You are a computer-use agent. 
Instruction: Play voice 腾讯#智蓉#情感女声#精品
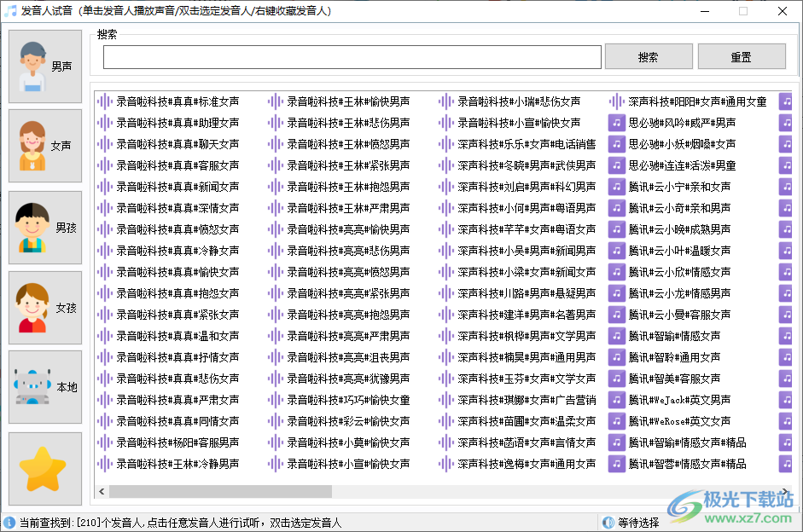687,464
